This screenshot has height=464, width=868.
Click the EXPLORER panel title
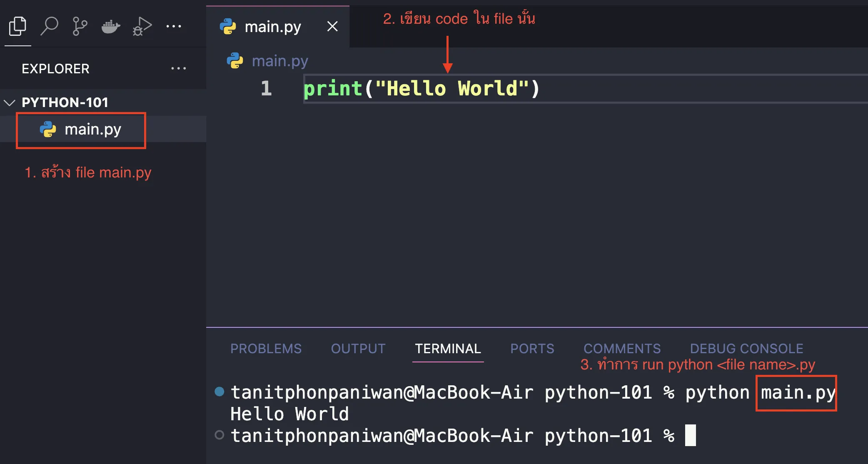pos(55,69)
